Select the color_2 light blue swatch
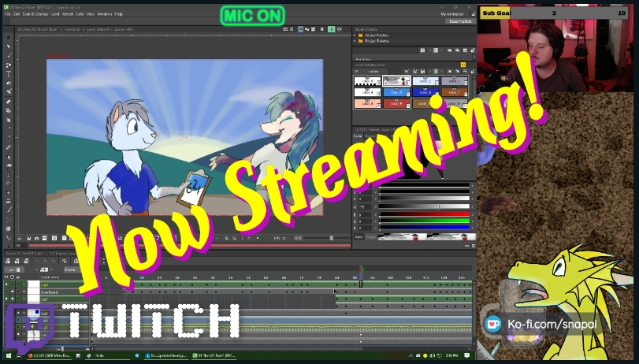639x364 pixels. (425, 81)
